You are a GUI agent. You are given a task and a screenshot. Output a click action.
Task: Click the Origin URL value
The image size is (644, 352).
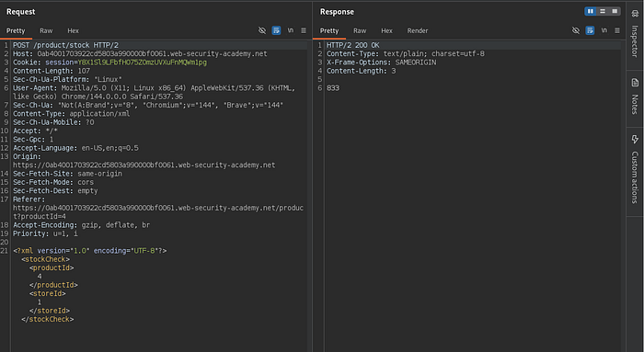pyautogui.click(x=144, y=165)
